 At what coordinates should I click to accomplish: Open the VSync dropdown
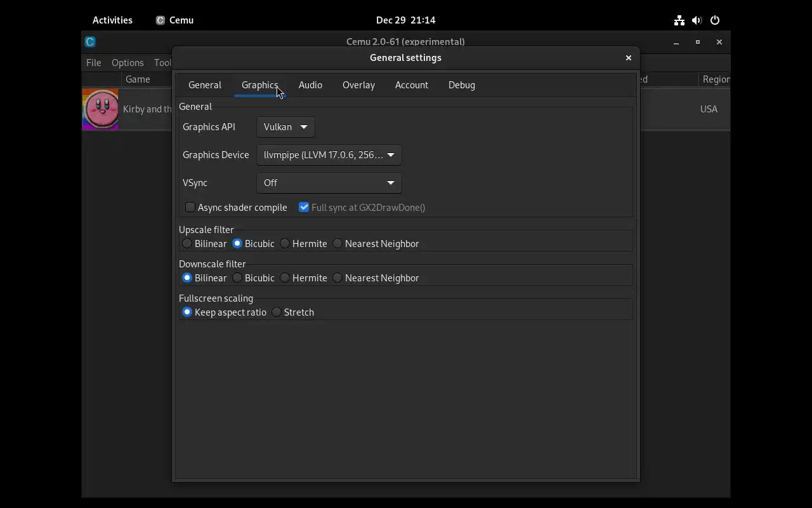(x=329, y=183)
